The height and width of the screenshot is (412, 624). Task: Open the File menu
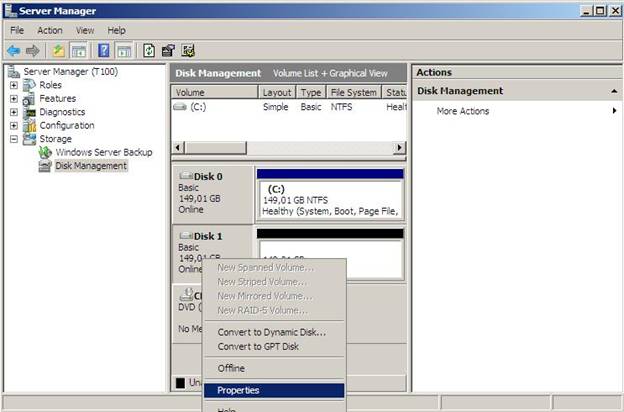(17, 30)
